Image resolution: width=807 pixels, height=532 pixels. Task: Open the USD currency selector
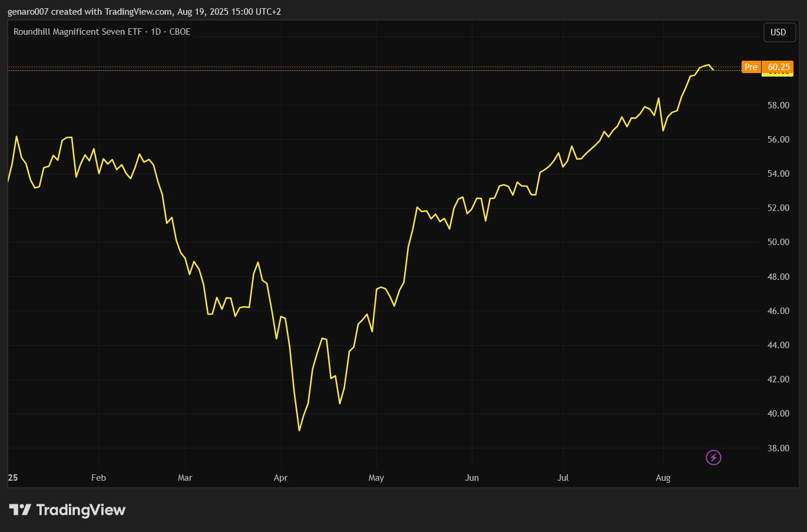[778, 32]
